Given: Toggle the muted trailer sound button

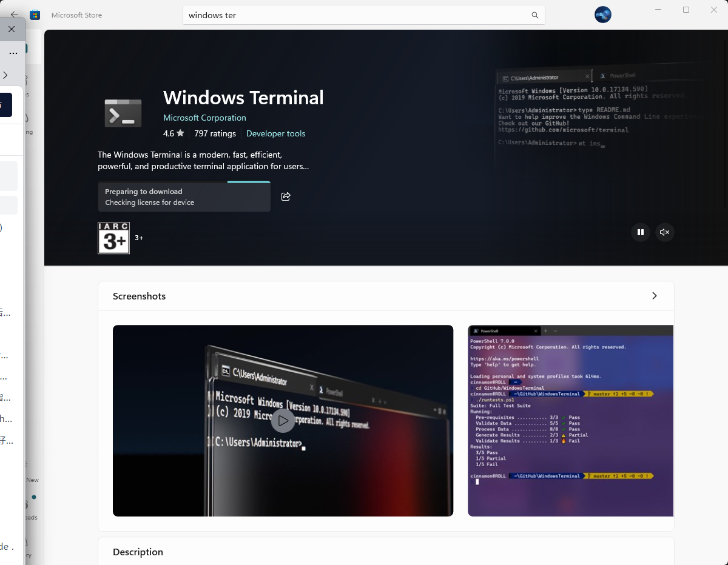Looking at the screenshot, I should tap(664, 232).
